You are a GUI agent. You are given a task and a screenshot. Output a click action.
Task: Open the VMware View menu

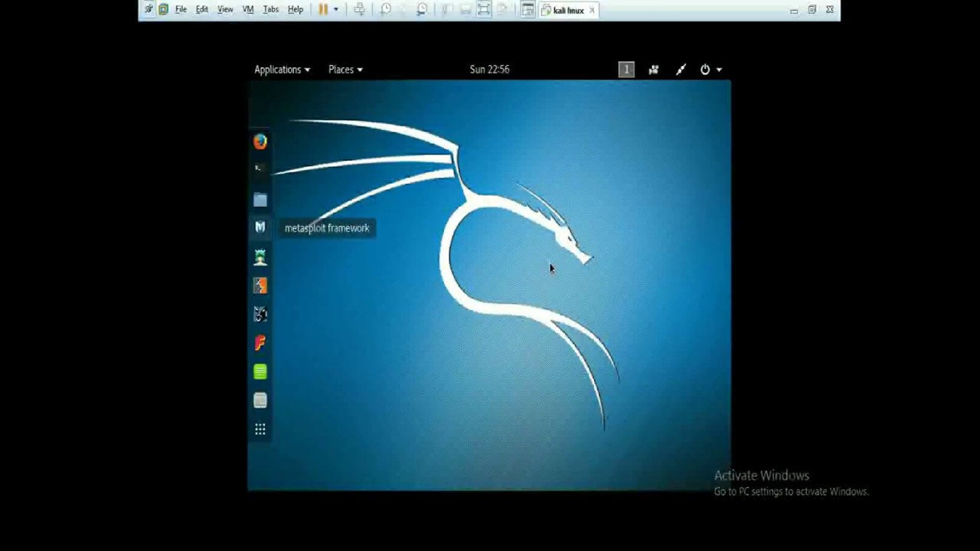tap(225, 10)
